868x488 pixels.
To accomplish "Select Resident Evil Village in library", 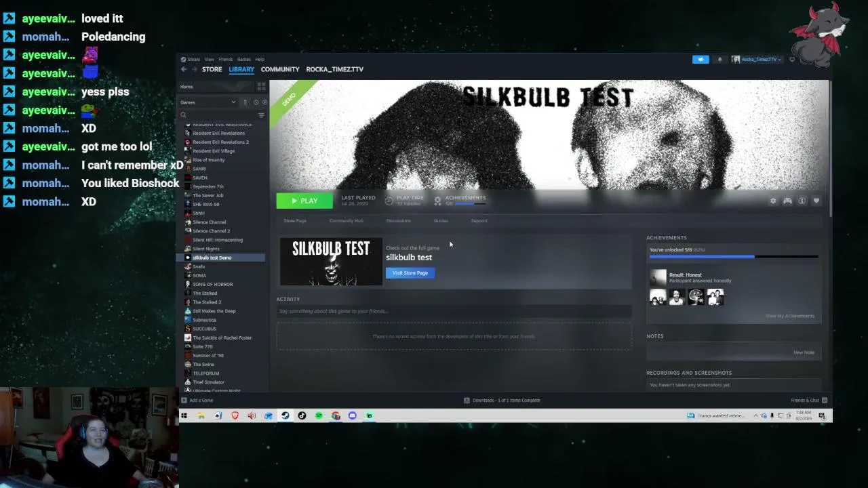I will coord(214,151).
